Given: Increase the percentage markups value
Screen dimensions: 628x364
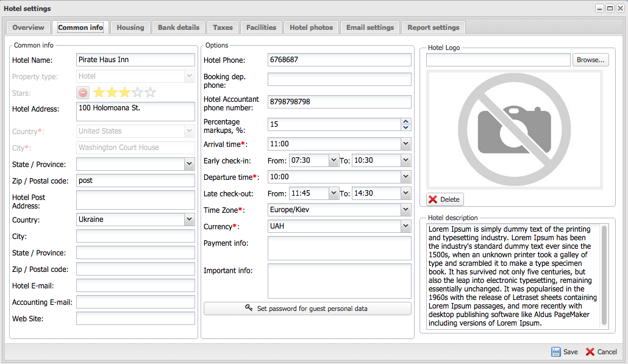Looking at the screenshot, I should pyautogui.click(x=405, y=121).
